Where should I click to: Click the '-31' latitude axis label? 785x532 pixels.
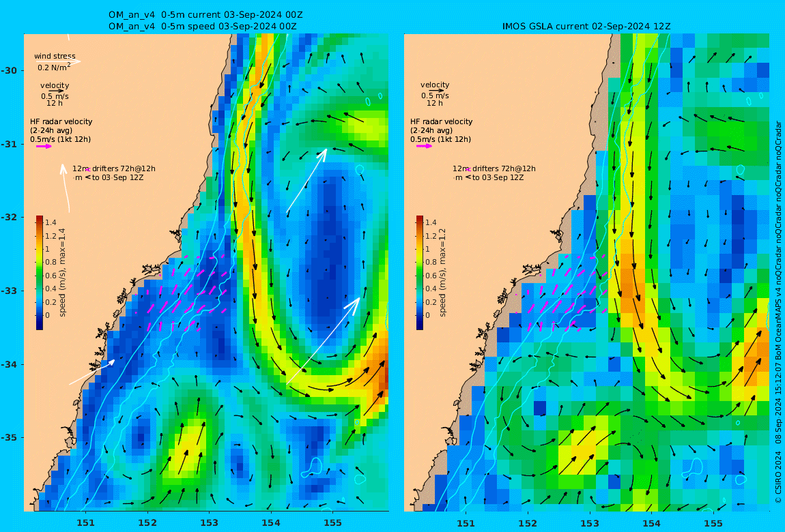tap(10, 145)
